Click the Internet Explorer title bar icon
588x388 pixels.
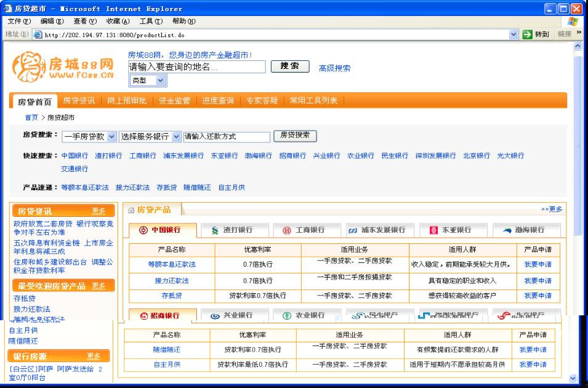point(8,8)
